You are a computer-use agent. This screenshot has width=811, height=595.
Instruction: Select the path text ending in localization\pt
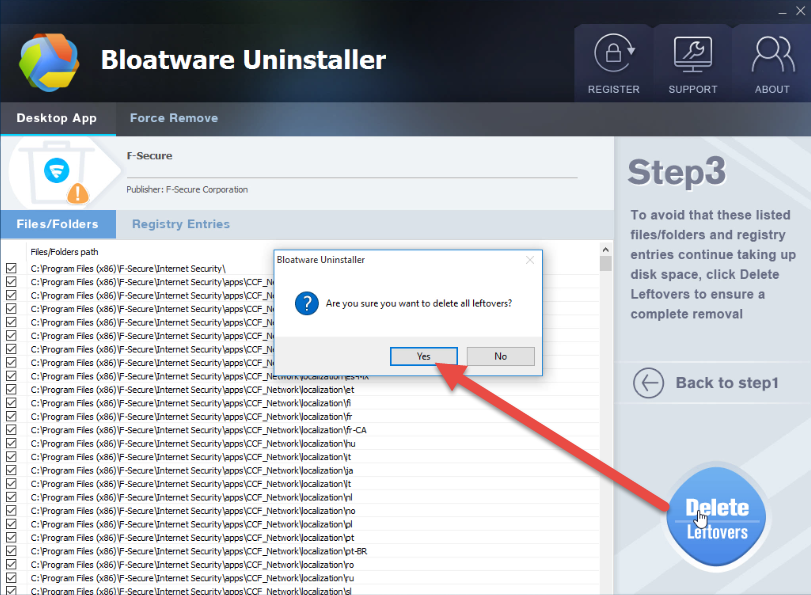tap(192, 538)
